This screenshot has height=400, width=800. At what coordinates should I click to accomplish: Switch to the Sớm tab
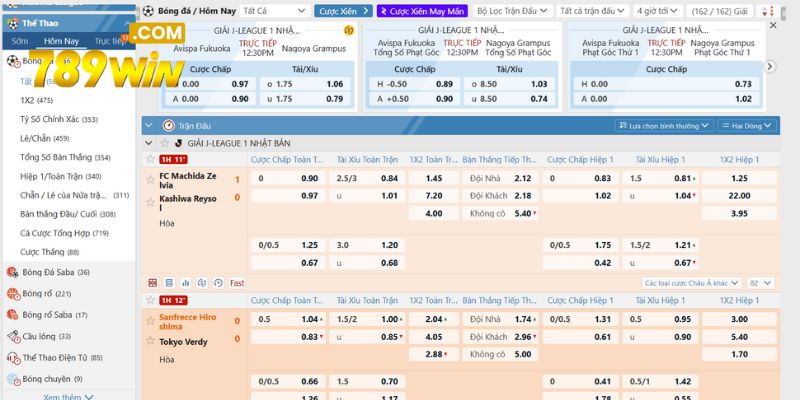(x=20, y=41)
